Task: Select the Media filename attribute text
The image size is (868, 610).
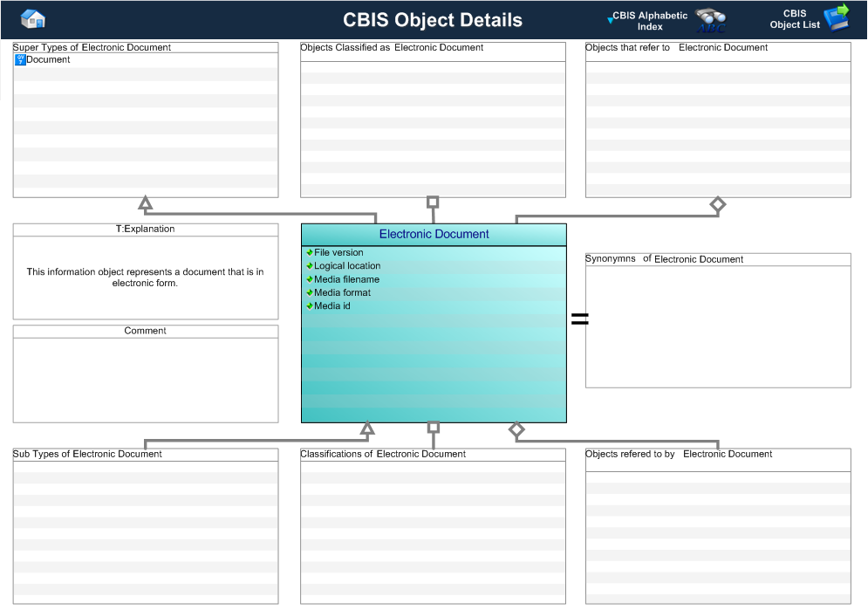Action: pos(346,279)
